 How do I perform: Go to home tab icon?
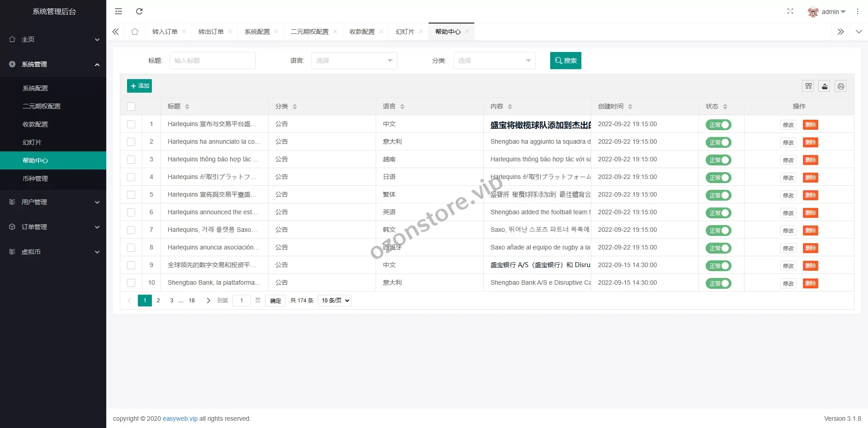(135, 32)
